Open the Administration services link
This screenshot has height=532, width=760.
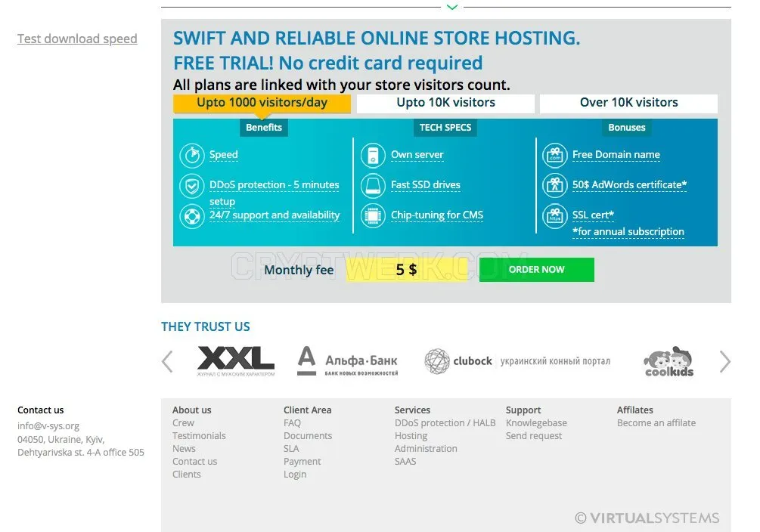point(426,449)
